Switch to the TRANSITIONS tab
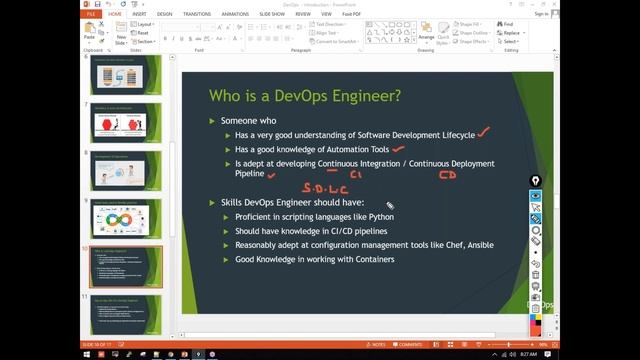Image resolution: width=640 pixels, height=360 pixels. coord(197,14)
